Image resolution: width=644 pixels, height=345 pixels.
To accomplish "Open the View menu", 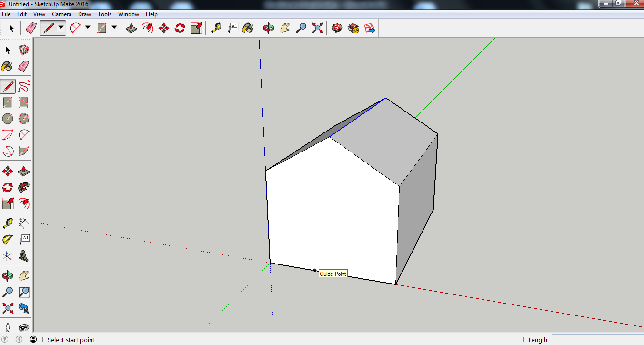I will (39, 14).
